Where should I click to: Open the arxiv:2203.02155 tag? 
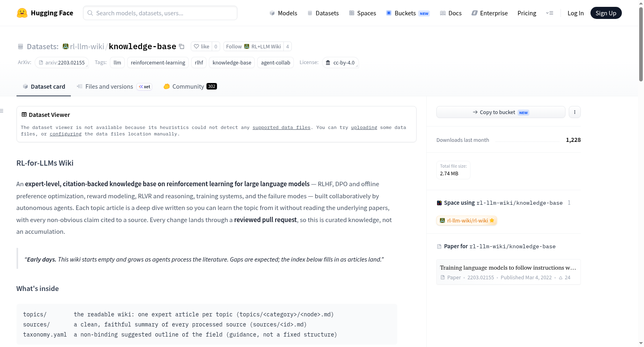click(62, 62)
